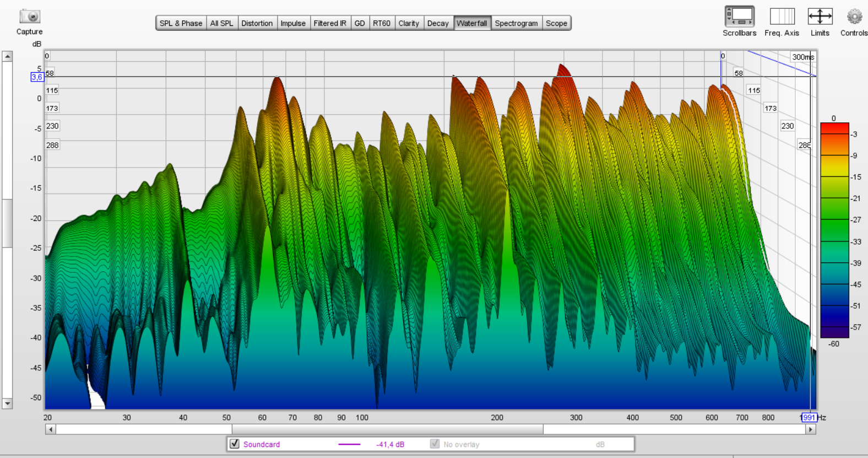Image resolution: width=868 pixels, height=458 pixels.
Task: Click the vertical scrollbar thumb
Action: 7,223
